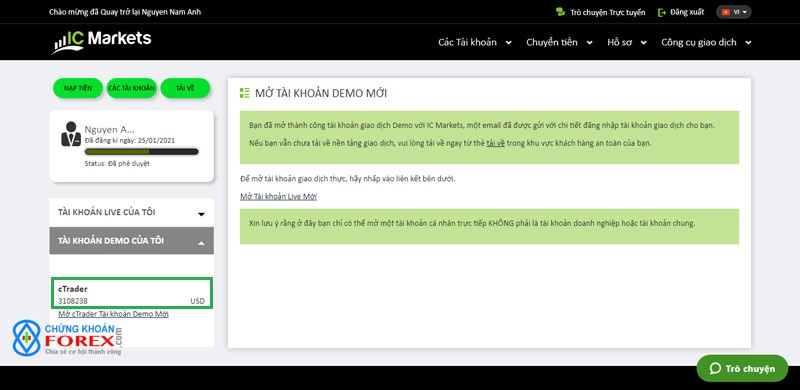This screenshot has width=800, height=390.
Task: Open the Công cụ giao dịch menu
Action: [x=706, y=42]
